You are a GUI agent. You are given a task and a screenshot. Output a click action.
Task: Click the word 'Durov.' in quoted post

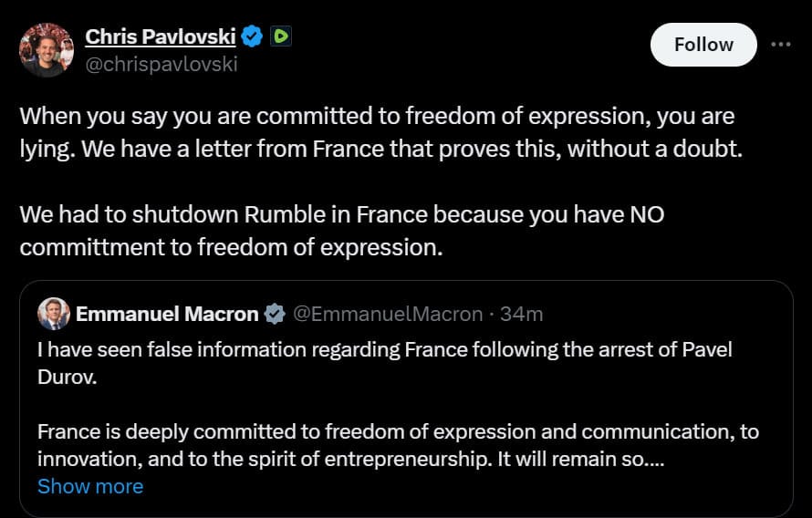point(68,378)
